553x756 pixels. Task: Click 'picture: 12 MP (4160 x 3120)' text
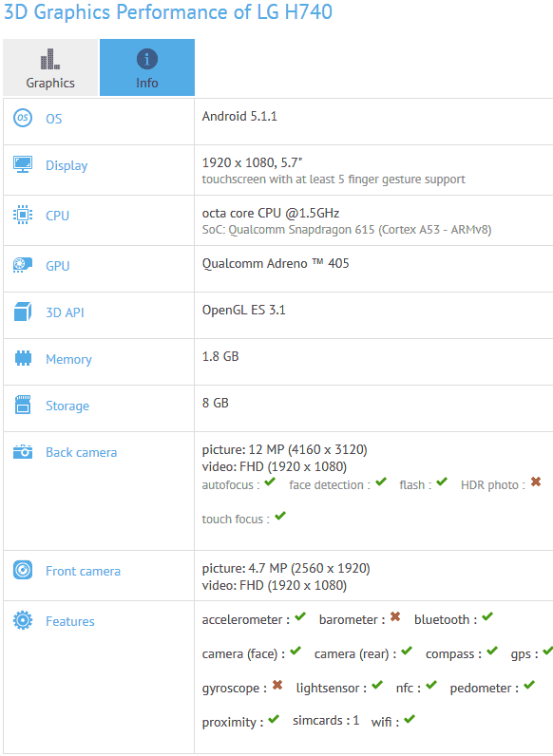[x=284, y=449]
